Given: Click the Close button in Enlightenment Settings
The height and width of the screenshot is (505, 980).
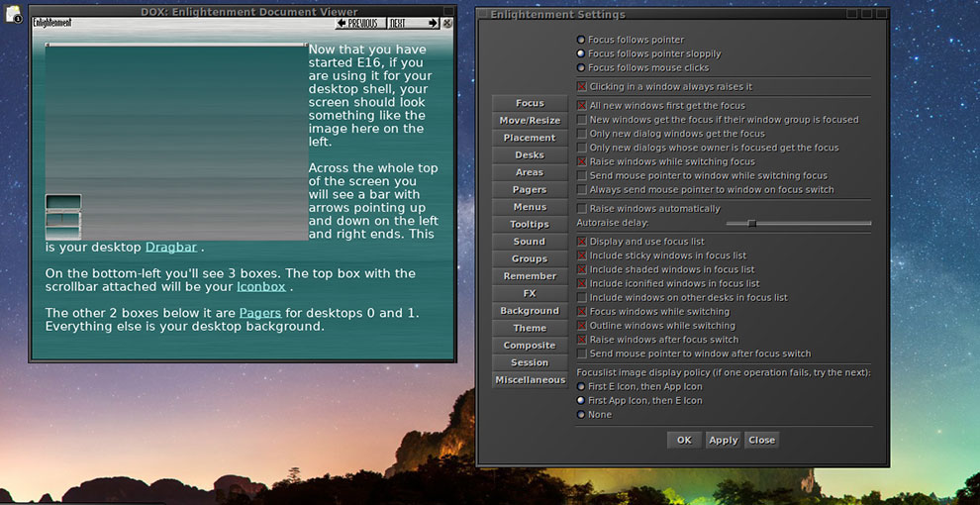Looking at the screenshot, I should [x=762, y=440].
